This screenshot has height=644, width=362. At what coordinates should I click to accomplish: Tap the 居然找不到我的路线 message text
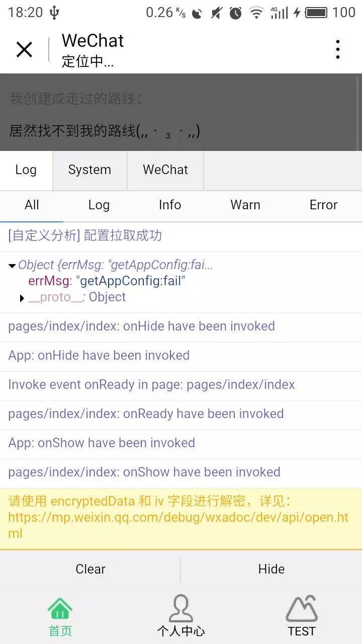pos(105,131)
